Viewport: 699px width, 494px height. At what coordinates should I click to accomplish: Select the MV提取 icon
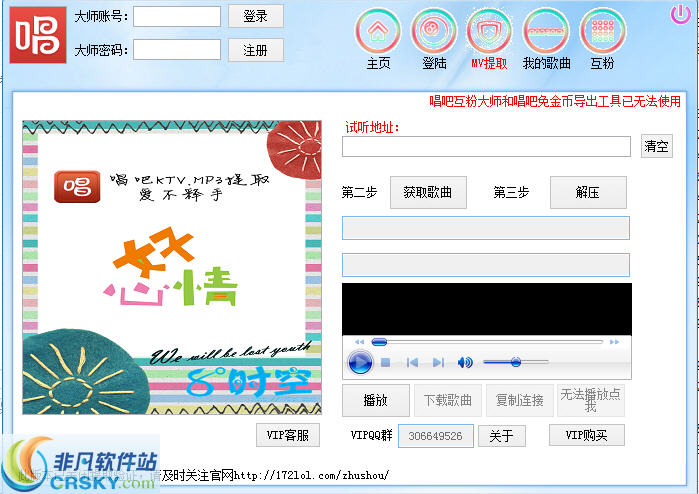click(x=489, y=32)
